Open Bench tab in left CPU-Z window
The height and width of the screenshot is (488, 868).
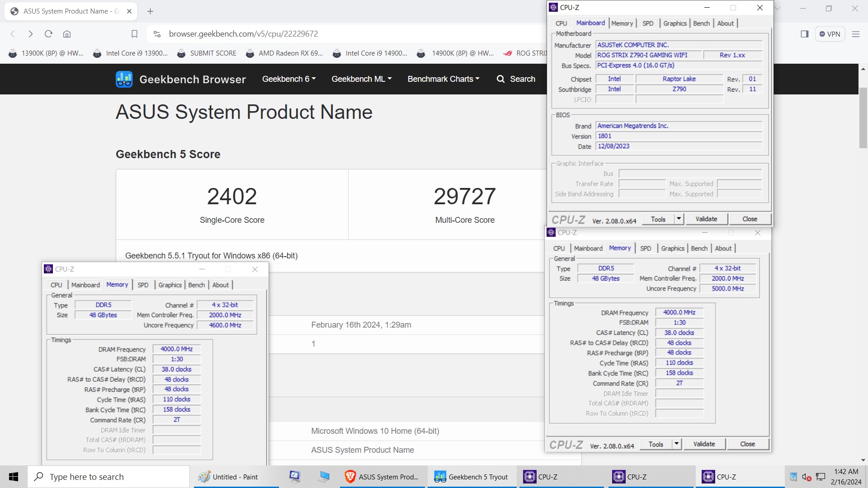[197, 285]
